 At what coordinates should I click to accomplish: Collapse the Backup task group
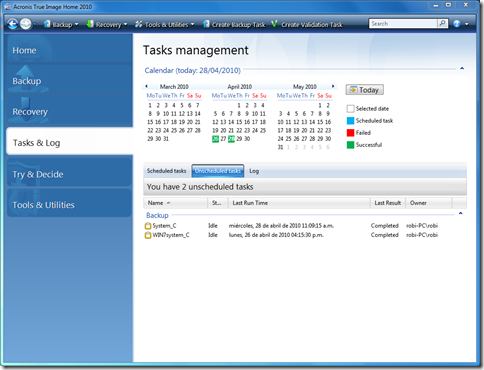click(461, 213)
